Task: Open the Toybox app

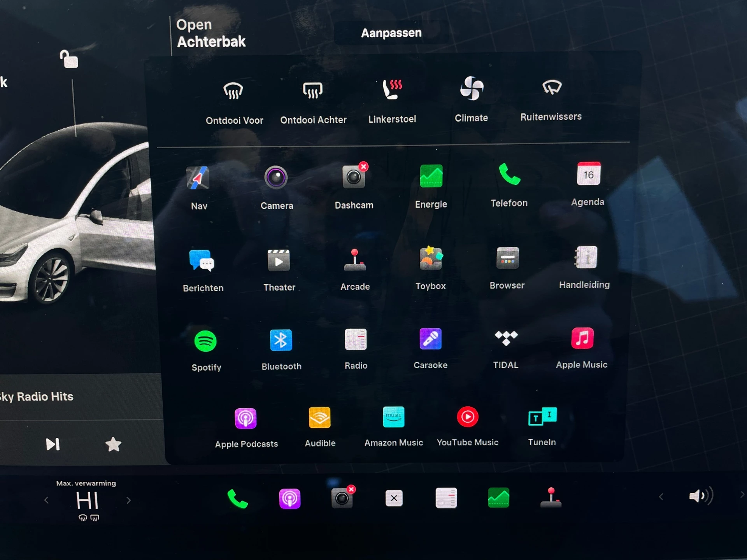Action: [x=430, y=259]
